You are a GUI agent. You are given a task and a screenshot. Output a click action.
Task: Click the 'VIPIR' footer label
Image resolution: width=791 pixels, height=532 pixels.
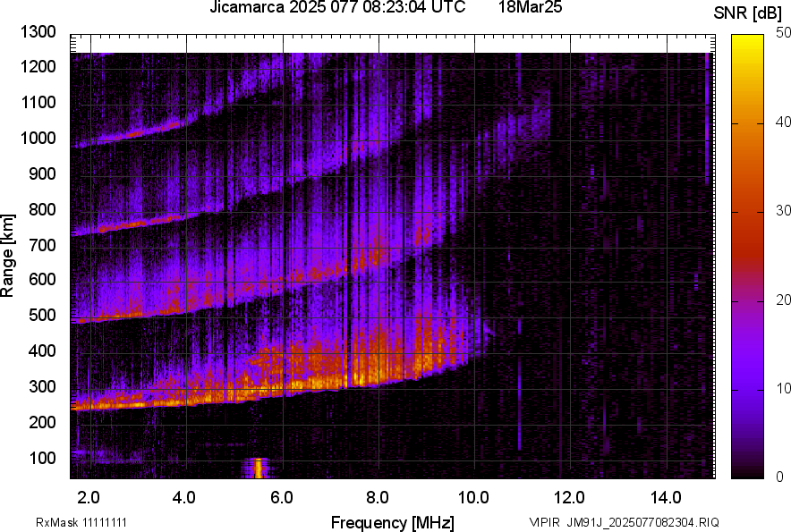click(544, 522)
